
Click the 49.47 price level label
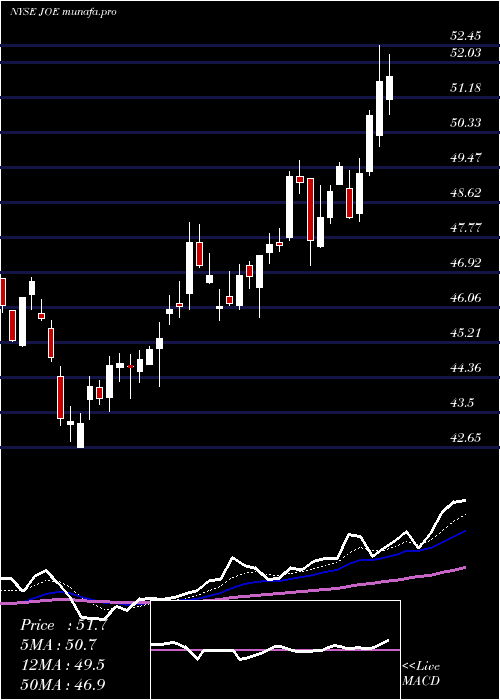(466, 158)
